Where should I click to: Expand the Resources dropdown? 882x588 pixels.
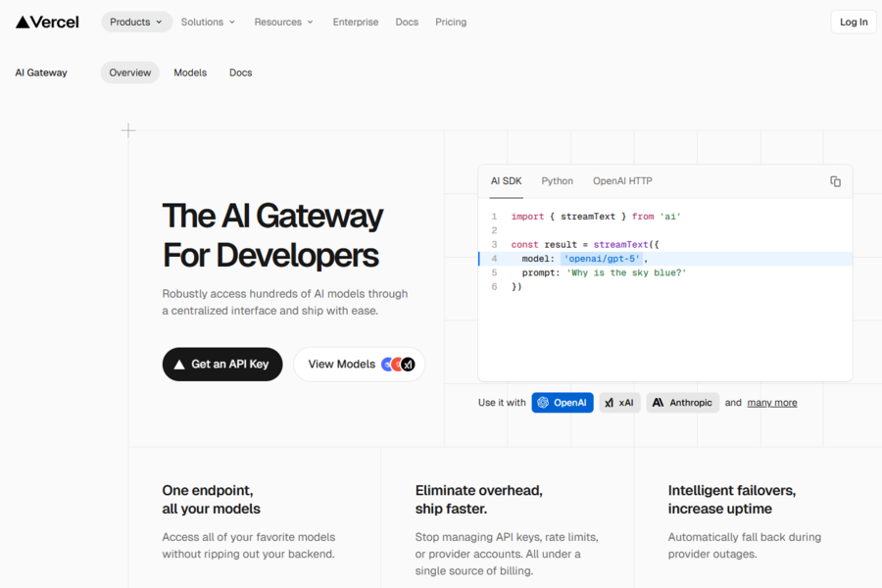(x=283, y=22)
